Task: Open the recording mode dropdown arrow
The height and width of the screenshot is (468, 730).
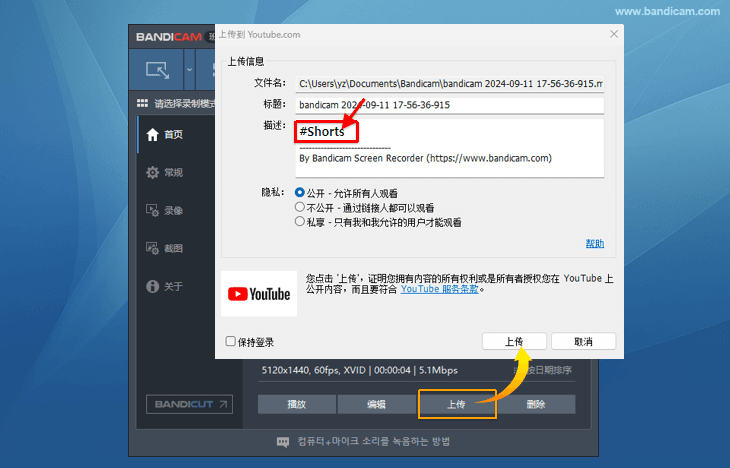Action: coord(189,70)
